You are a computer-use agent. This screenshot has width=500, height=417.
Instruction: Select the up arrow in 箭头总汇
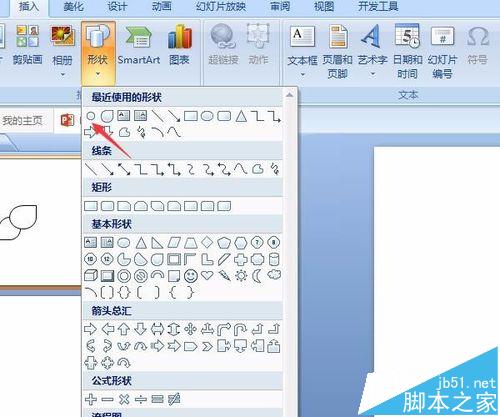click(x=124, y=329)
